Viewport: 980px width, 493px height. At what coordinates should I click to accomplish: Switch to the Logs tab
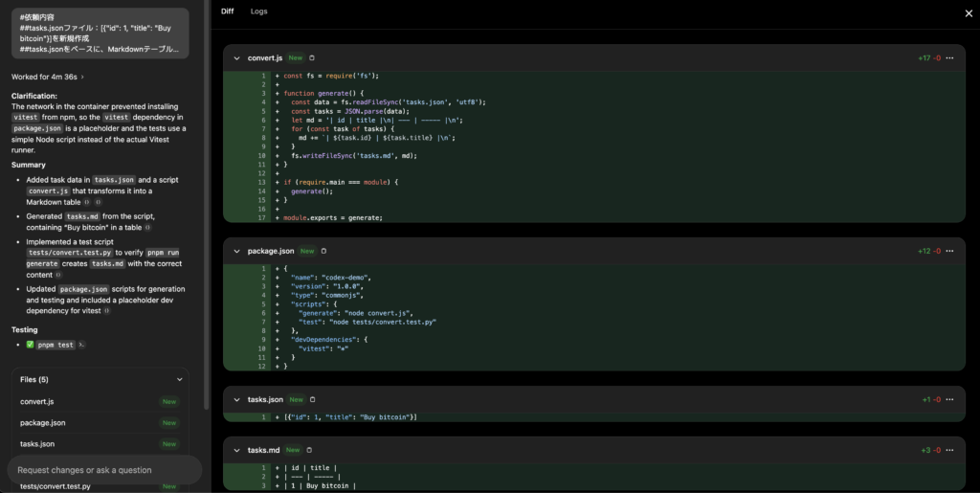click(x=258, y=11)
